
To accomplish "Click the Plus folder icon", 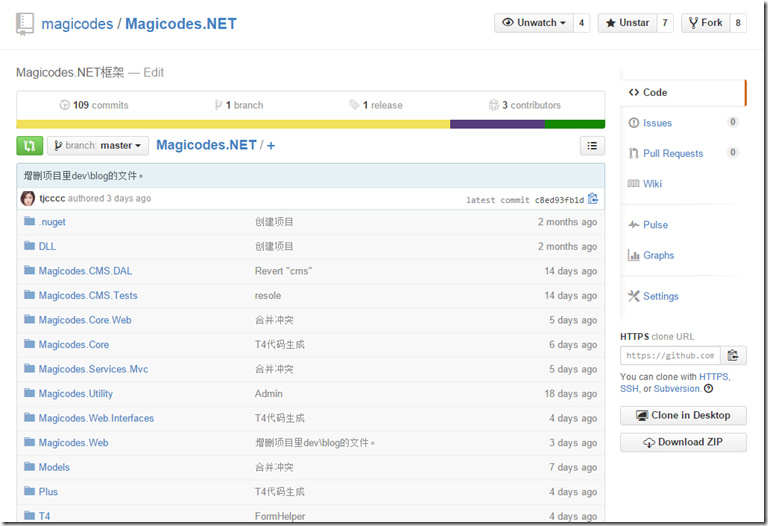I will [29, 490].
